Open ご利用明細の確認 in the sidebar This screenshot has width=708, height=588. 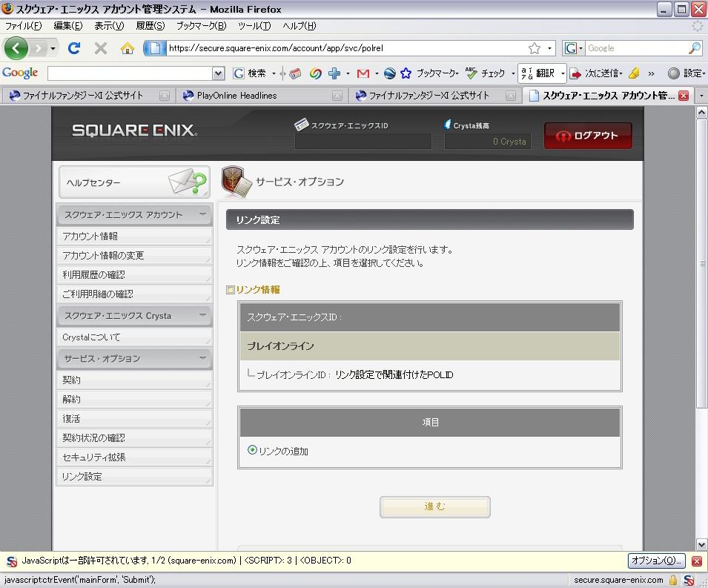tap(134, 294)
